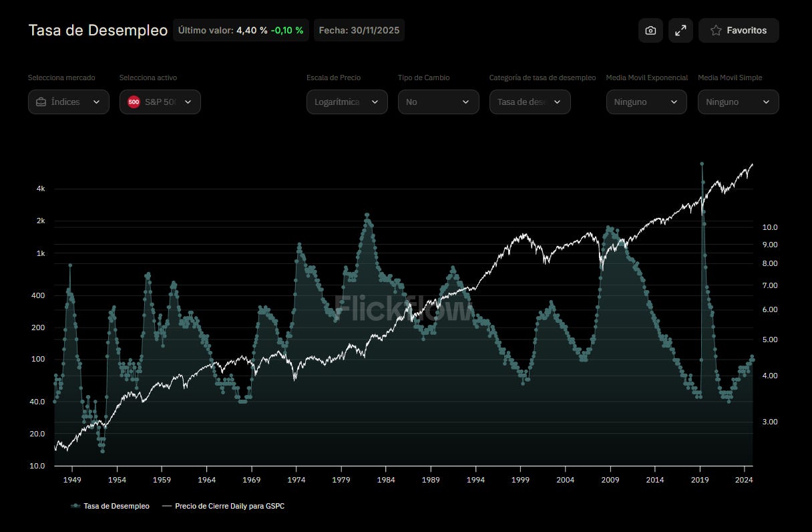812x532 pixels.
Task: Open fullscreen with the expand arrows icon
Action: pos(680,30)
